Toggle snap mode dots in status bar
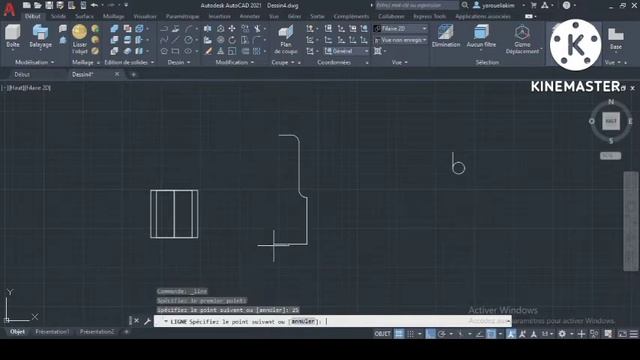The width and height of the screenshot is (640, 360). (411, 334)
